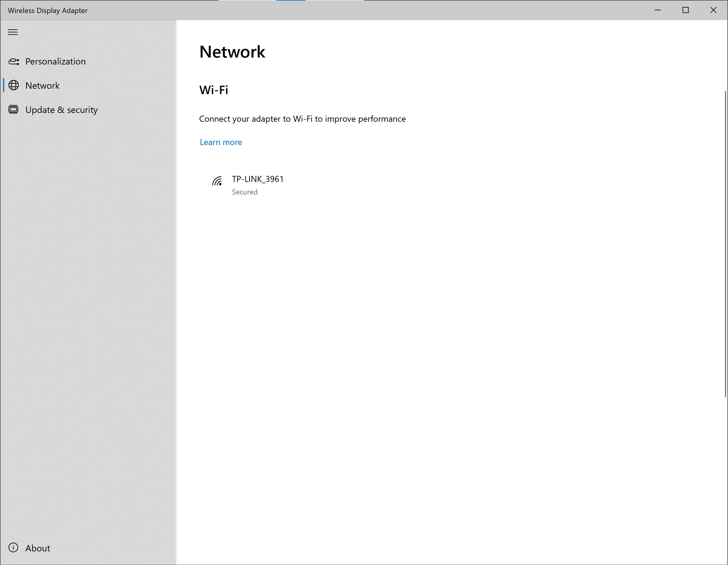Click the Wi-Fi section subheading
The height and width of the screenshot is (565, 728).
(213, 90)
